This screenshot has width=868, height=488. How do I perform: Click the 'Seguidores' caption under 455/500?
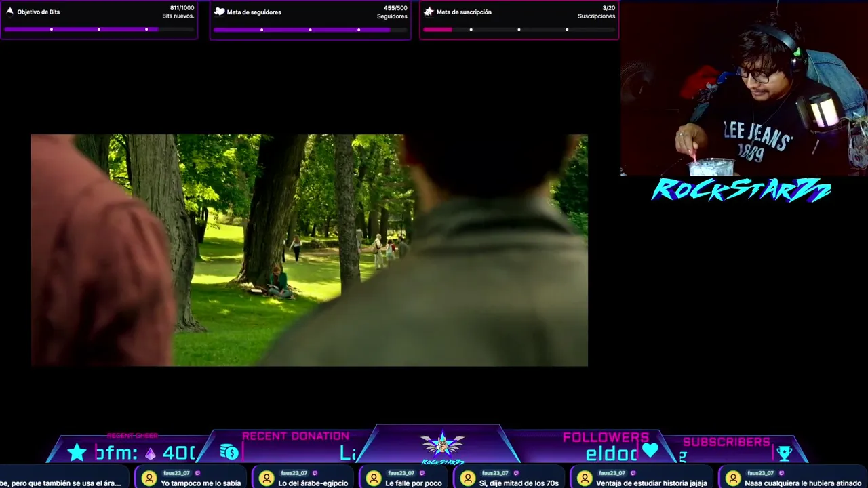click(392, 16)
